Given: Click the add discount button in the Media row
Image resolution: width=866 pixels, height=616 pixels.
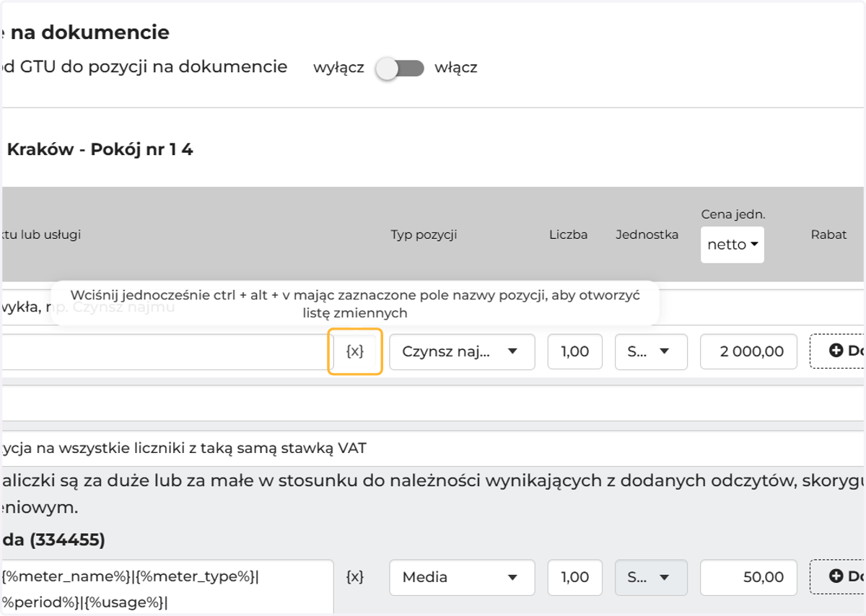Looking at the screenshot, I should tap(838, 577).
